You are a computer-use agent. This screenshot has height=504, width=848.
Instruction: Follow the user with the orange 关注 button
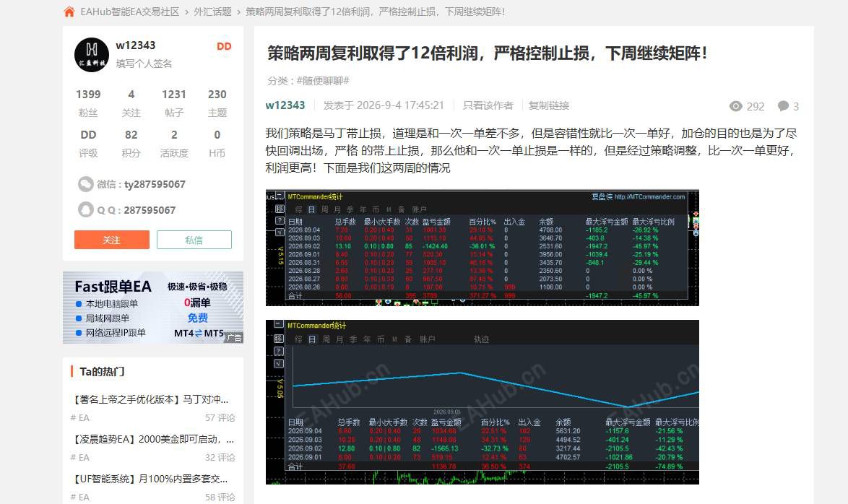[112, 240]
